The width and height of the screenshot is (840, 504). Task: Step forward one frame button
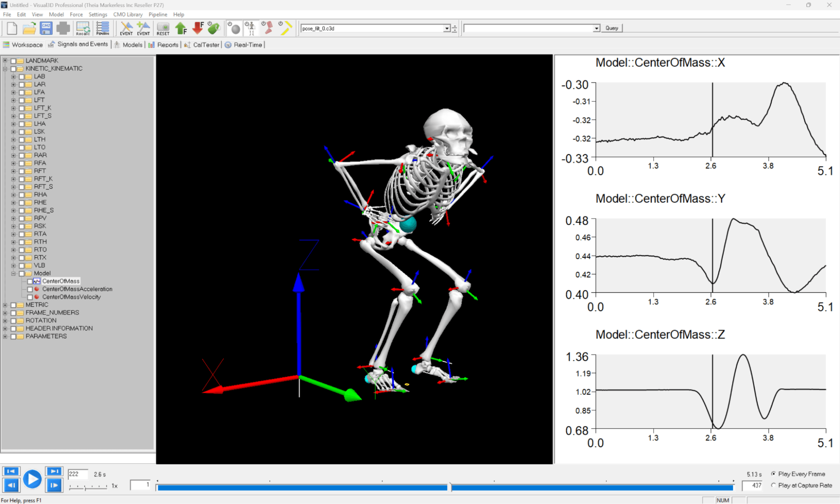[54, 486]
